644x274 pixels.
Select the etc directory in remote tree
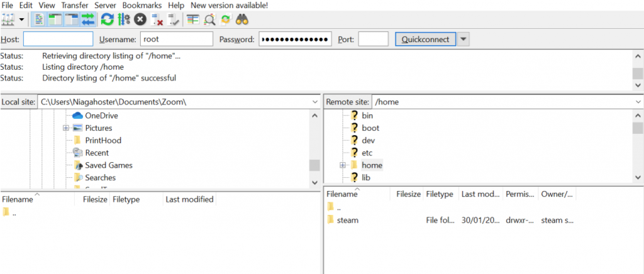point(367,153)
